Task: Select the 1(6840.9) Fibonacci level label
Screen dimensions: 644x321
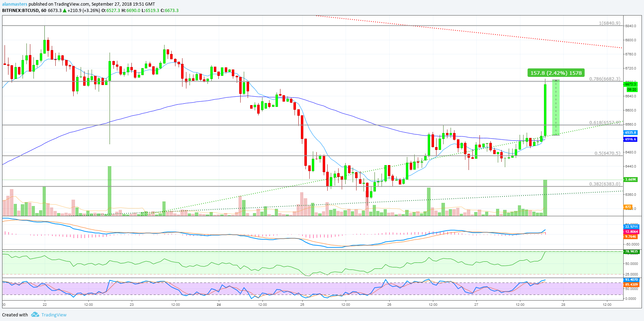Action: click(609, 23)
